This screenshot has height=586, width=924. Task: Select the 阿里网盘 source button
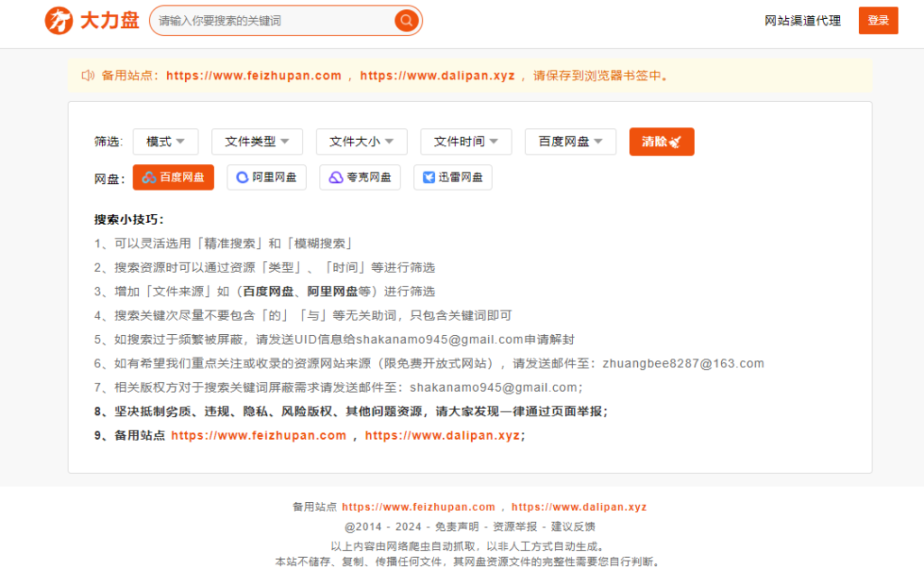(266, 178)
